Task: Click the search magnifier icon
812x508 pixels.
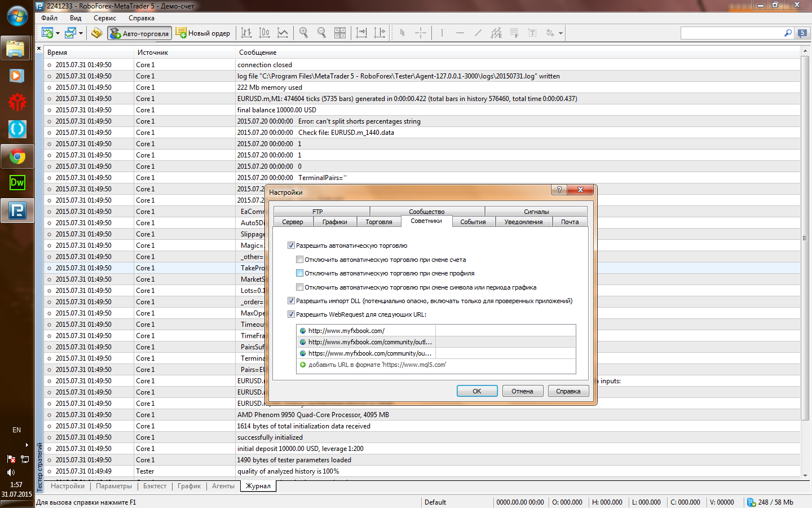Action: click(x=788, y=33)
